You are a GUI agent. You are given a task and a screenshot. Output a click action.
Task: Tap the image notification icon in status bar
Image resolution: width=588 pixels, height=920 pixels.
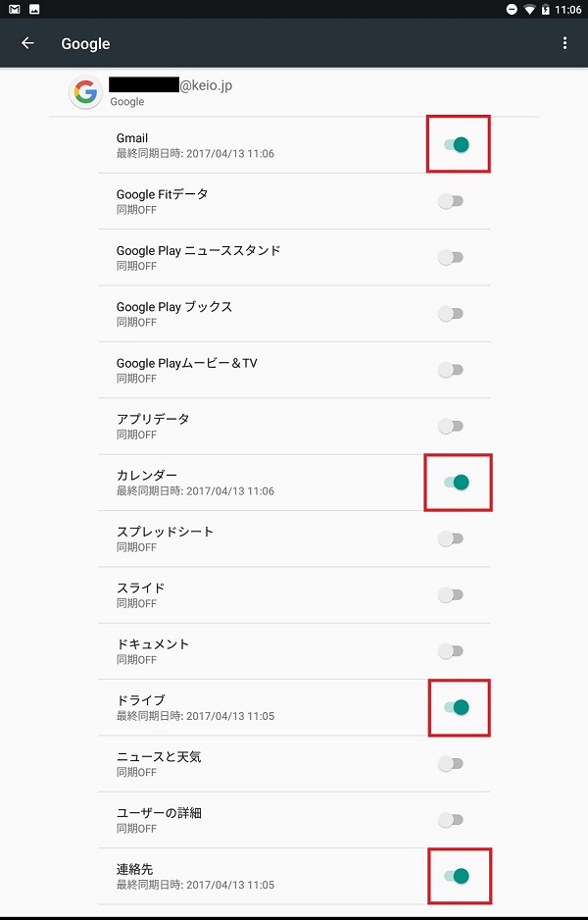point(34,9)
